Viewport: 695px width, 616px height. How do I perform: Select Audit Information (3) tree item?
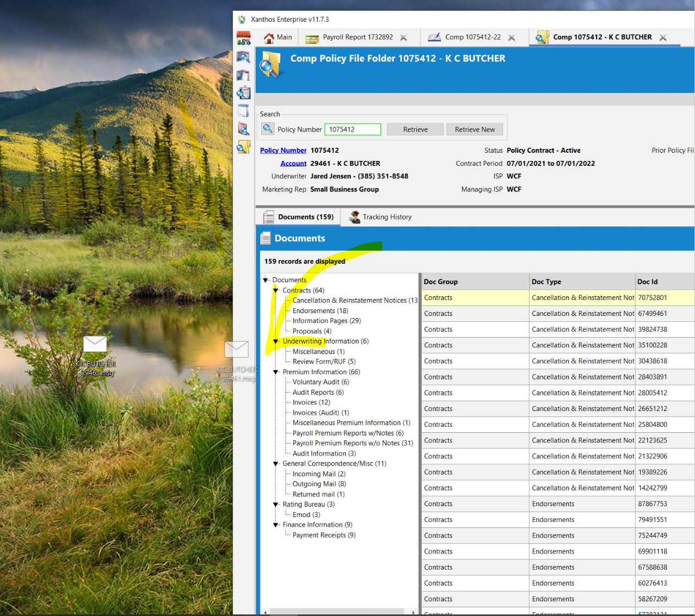tap(324, 453)
